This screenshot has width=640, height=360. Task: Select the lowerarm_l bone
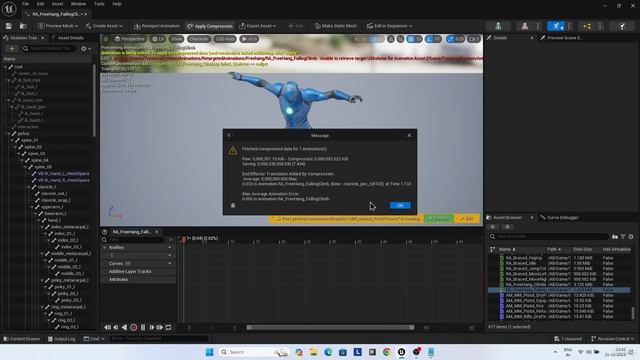55,213
